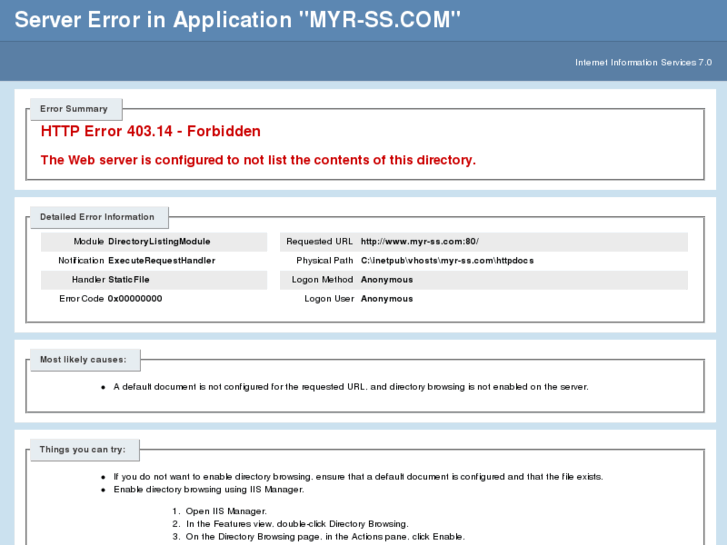This screenshot has width=727, height=545.
Task: Click the Handler field label
Action: 88,279
